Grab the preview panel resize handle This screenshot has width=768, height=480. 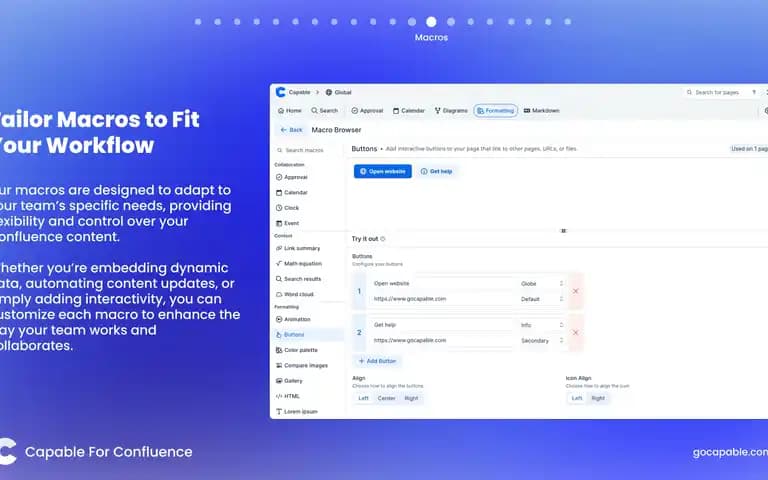click(563, 231)
